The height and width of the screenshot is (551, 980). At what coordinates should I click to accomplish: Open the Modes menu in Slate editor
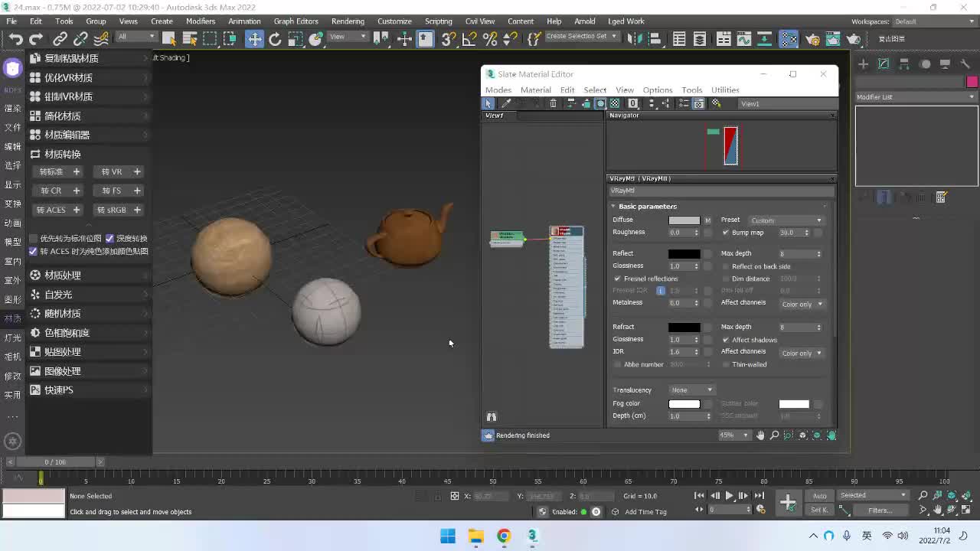point(498,90)
